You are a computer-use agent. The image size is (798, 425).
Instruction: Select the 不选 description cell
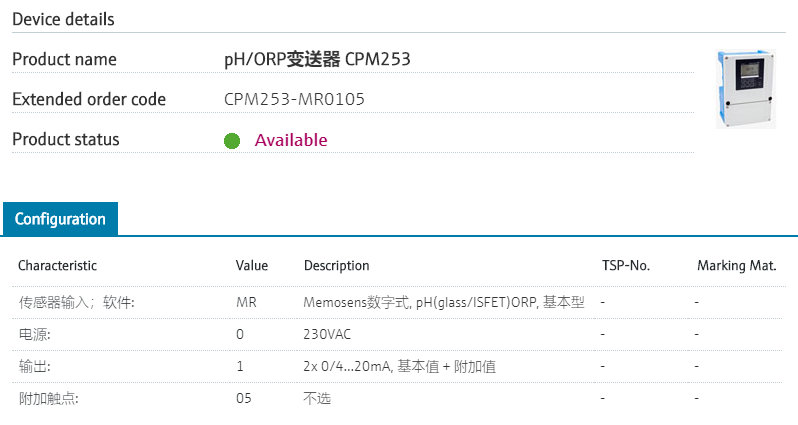click(317, 399)
